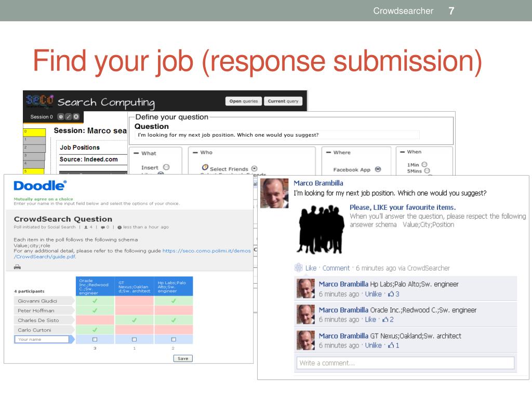The image size is (532, 399).
Task: Click the 'Job Positions' heading
Action: (79, 148)
